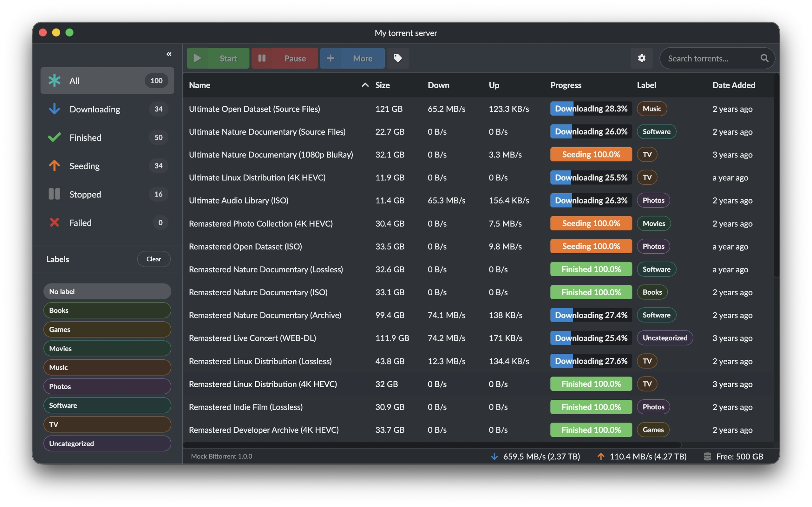Toggle the Books label filter
Screen dimensions: 812x507
point(107,310)
